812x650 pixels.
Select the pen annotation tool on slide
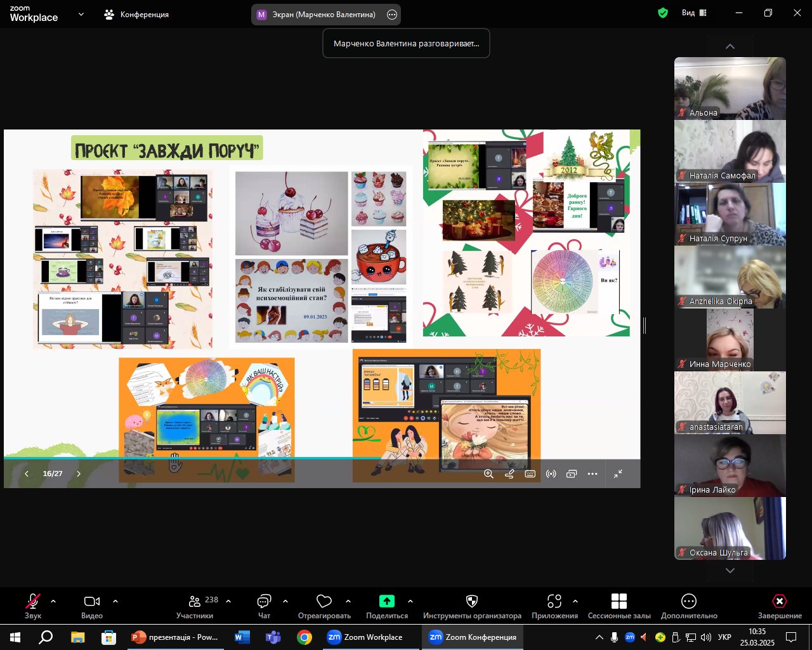(x=509, y=474)
